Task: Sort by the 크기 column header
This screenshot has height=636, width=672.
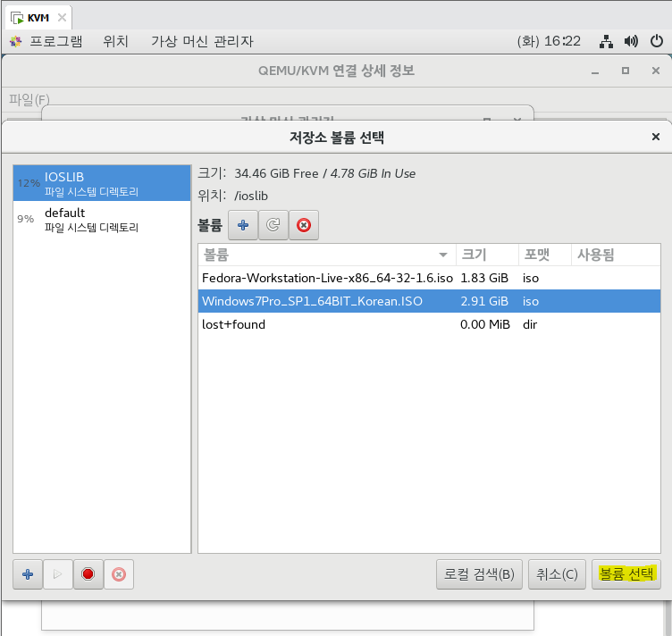Action: coord(487,255)
